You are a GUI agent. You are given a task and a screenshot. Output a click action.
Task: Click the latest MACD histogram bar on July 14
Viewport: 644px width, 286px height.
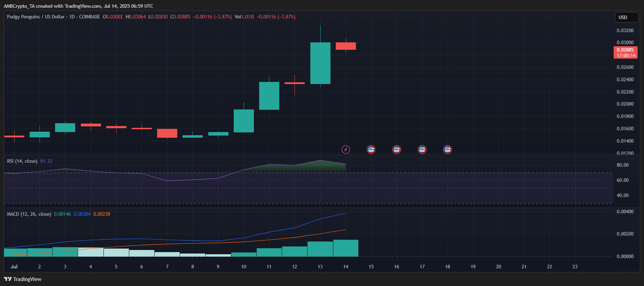[x=346, y=248]
